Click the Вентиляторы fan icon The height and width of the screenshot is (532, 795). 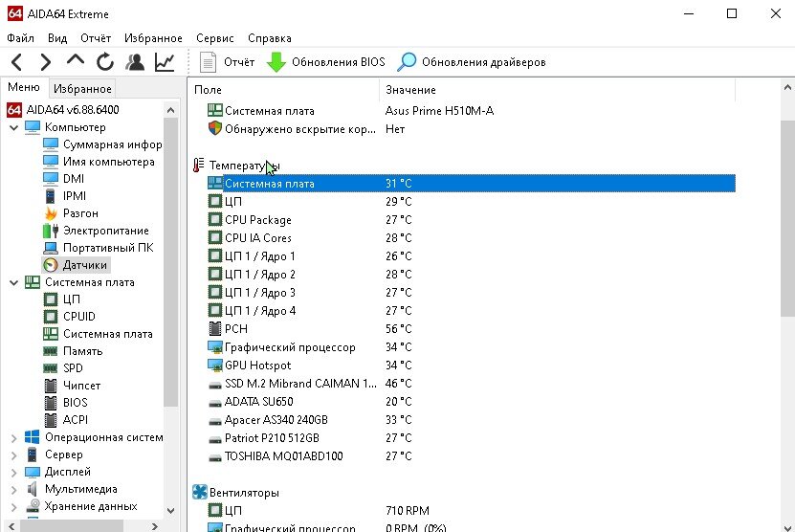click(200, 493)
